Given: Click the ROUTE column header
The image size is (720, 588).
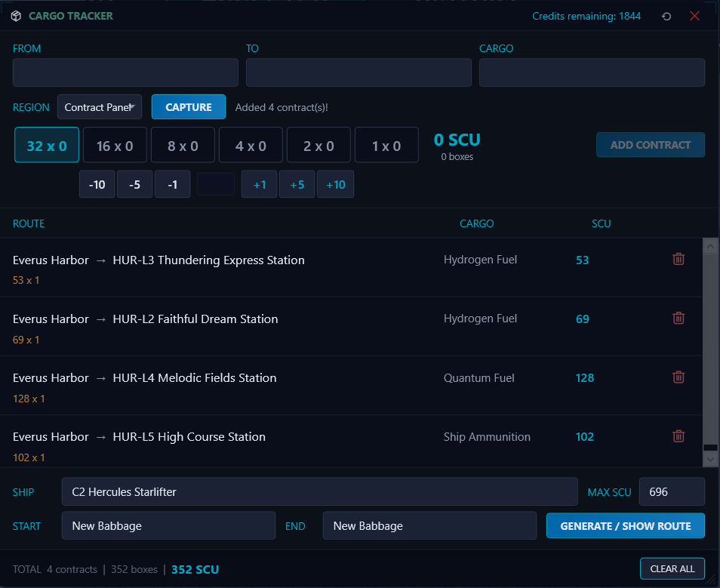Looking at the screenshot, I should coord(29,223).
